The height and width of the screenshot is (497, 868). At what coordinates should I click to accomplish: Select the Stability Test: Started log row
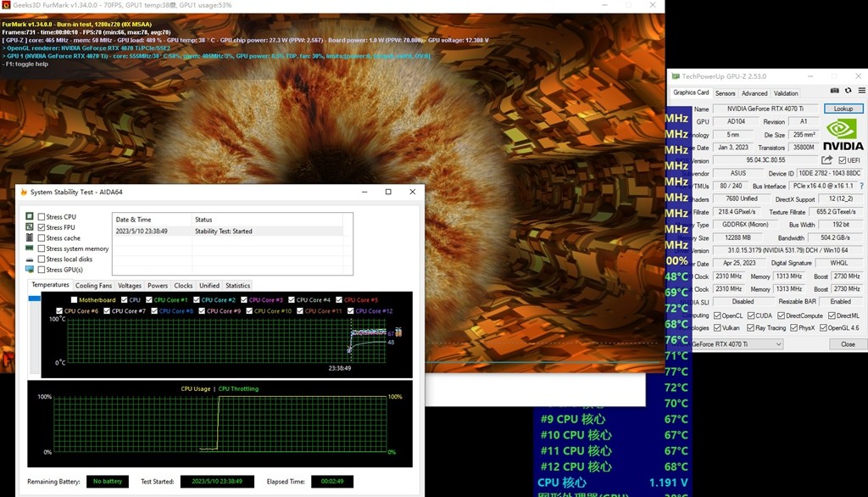click(x=229, y=231)
